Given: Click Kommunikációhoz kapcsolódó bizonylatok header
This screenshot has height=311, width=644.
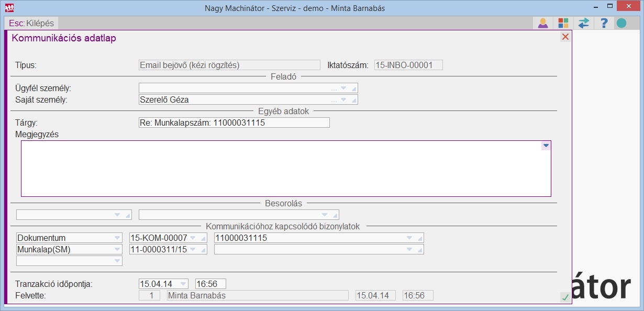Looking at the screenshot, I should [284, 226].
